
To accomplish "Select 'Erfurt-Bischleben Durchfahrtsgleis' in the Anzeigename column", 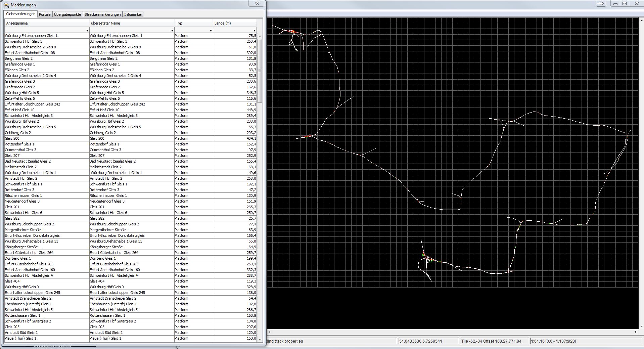I will (32, 235).
